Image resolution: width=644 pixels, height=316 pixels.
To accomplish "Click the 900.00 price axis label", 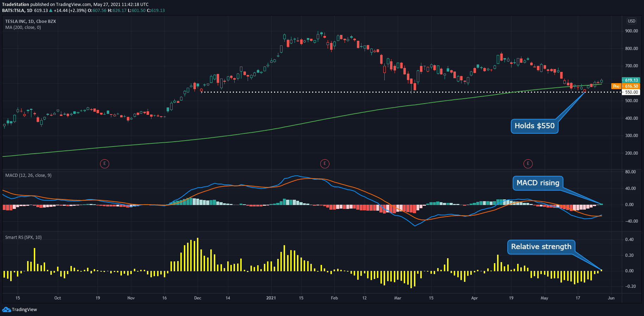I will coord(631,31).
